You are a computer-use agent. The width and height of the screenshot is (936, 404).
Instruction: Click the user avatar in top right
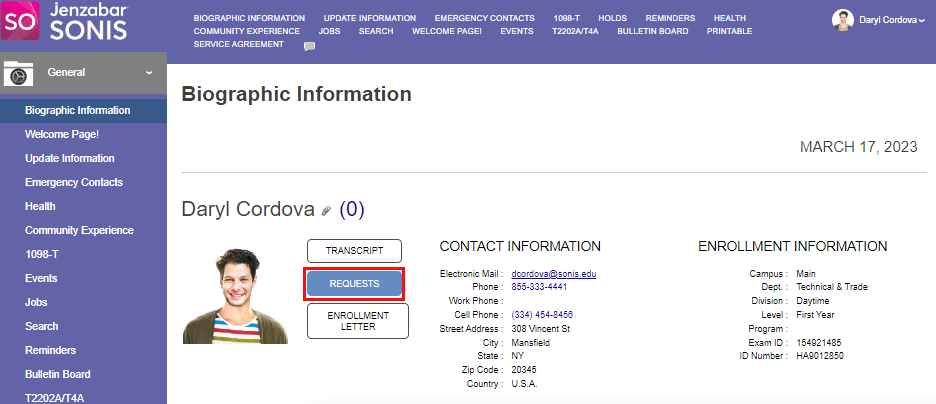click(x=842, y=20)
